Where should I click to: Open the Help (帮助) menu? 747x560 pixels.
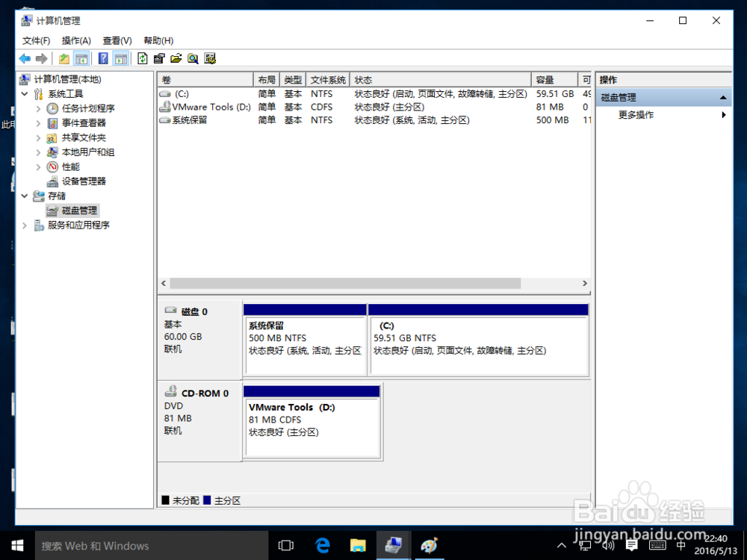pyautogui.click(x=158, y=40)
